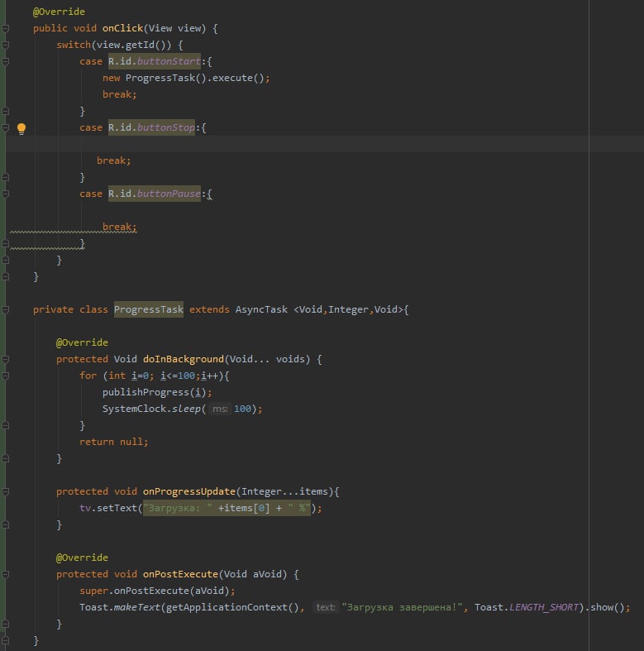The height and width of the screenshot is (651, 644).
Task: Collapse the doInBackground method fold marker
Action: pos(6,360)
